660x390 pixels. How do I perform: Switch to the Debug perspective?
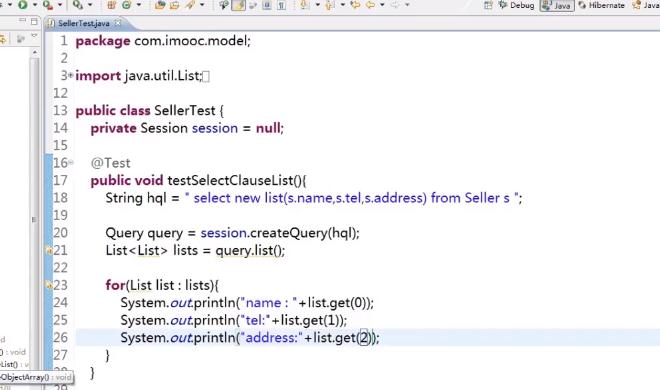point(516,5)
